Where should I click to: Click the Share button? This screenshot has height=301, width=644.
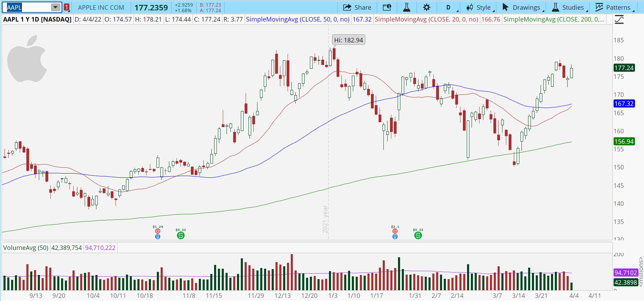point(357,7)
